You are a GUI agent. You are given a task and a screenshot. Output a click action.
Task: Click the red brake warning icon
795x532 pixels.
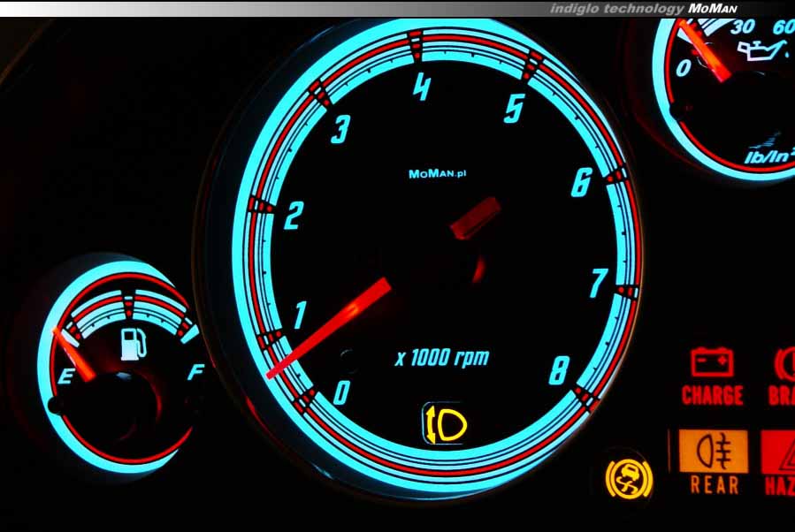(784, 363)
